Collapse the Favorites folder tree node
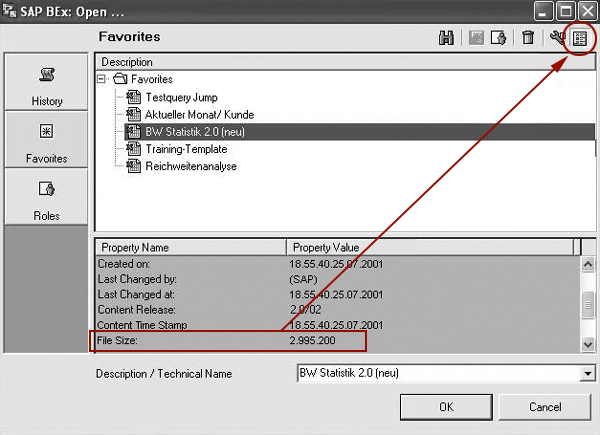This screenshot has width=600, height=435. coord(101,79)
